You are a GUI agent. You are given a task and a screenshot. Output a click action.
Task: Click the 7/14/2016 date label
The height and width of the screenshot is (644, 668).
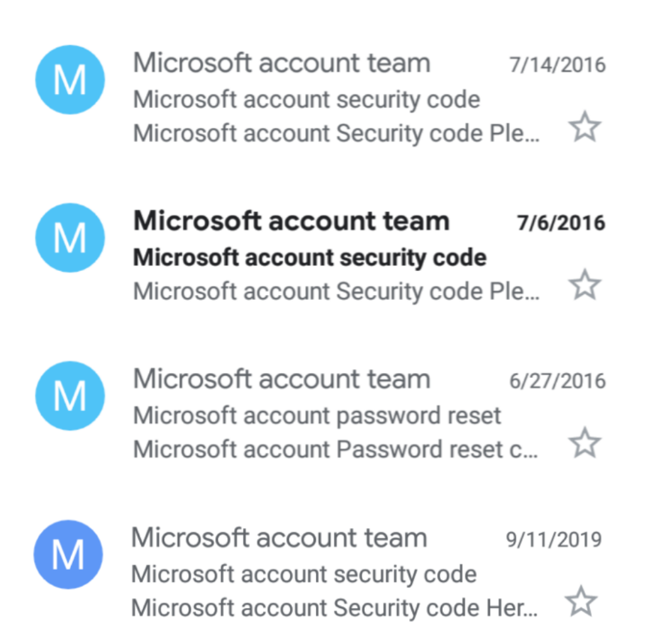[557, 65]
